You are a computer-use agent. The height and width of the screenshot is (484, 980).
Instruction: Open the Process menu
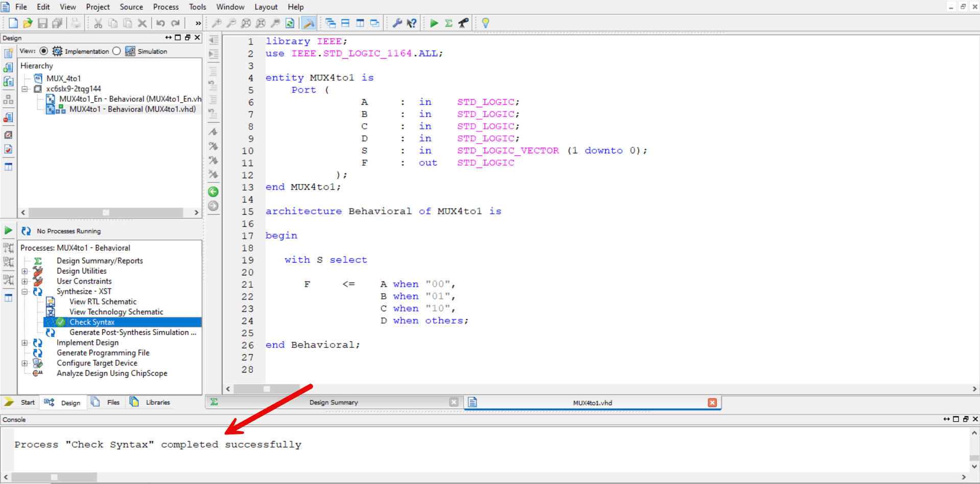pyautogui.click(x=165, y=7)
